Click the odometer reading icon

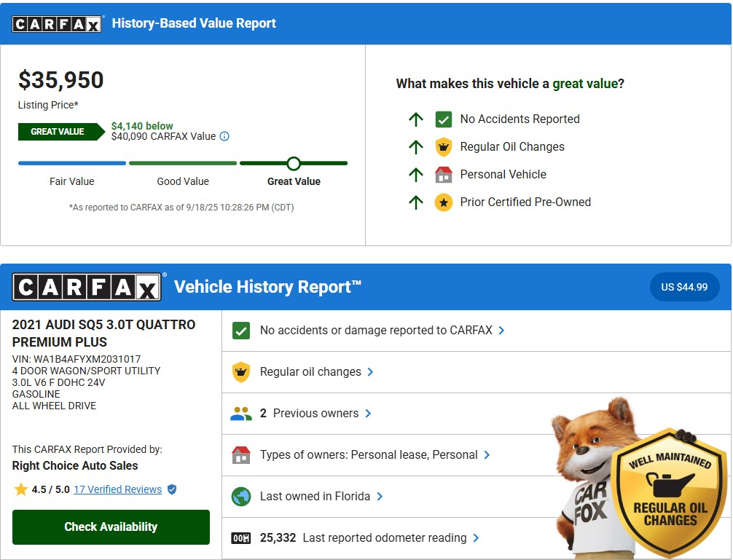point(240,538)
